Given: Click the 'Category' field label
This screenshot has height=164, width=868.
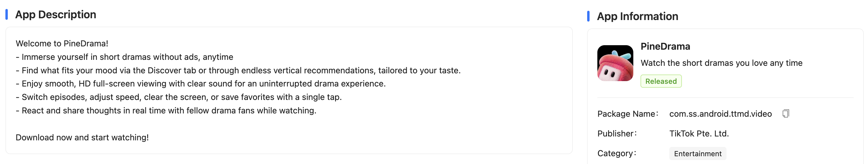Looking at the screenshot, I should (616, 153).
